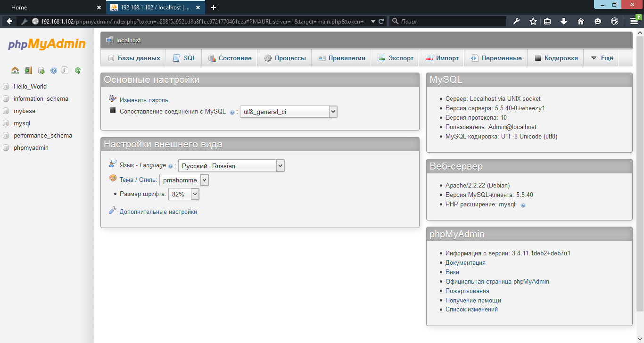Open the Пожертвования link
Viewport: 644px width, 343px height.
(x=467, y=291)
